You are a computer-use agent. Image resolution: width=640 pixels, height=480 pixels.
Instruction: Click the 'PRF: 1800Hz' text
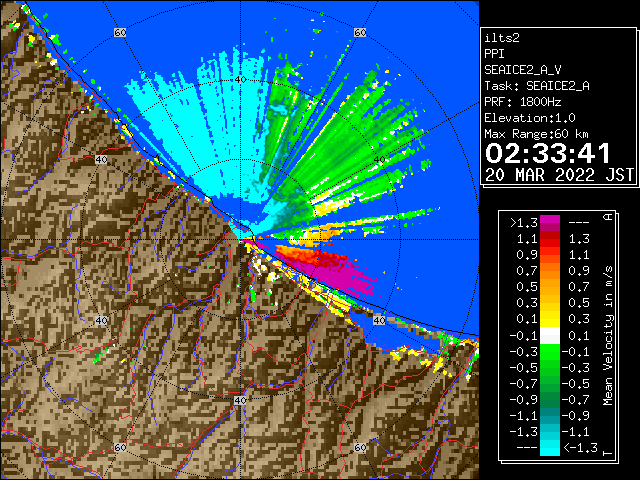(x=522, y=102)
